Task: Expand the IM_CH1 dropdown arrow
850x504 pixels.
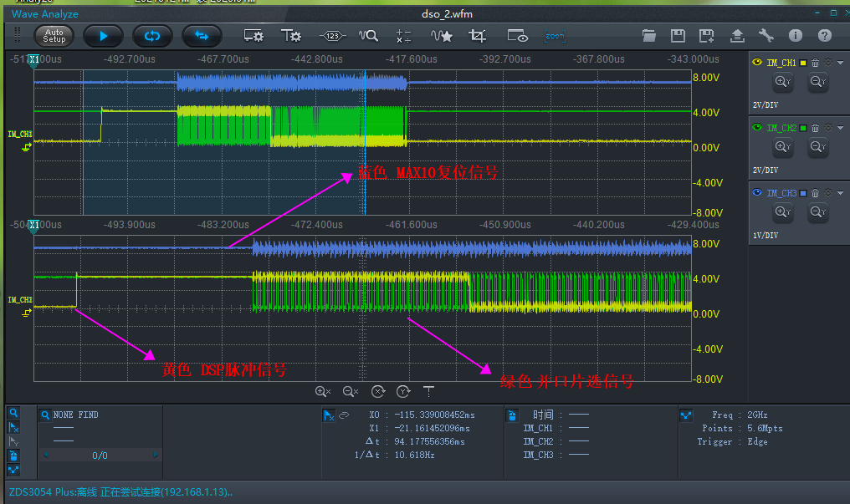Action: pos(840,63)
